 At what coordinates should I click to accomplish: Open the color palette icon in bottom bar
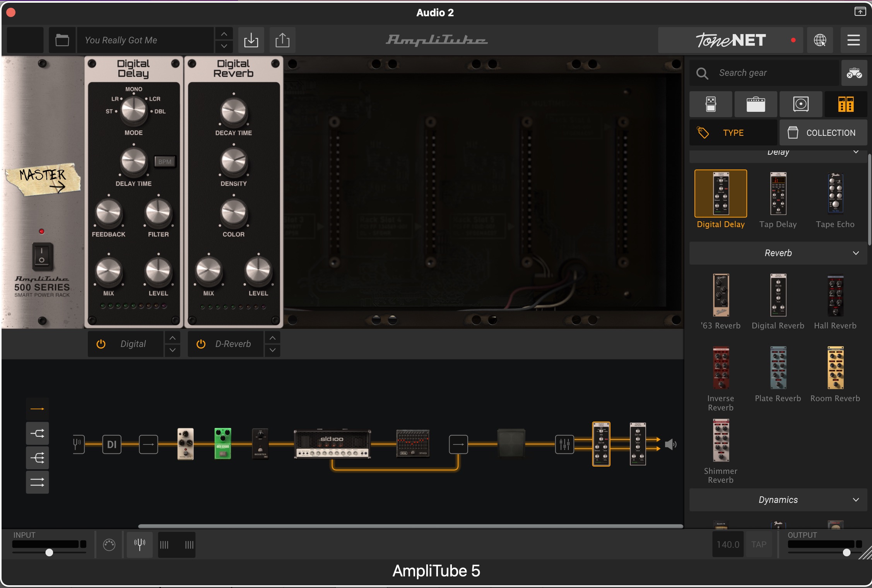tap(109, 545)
